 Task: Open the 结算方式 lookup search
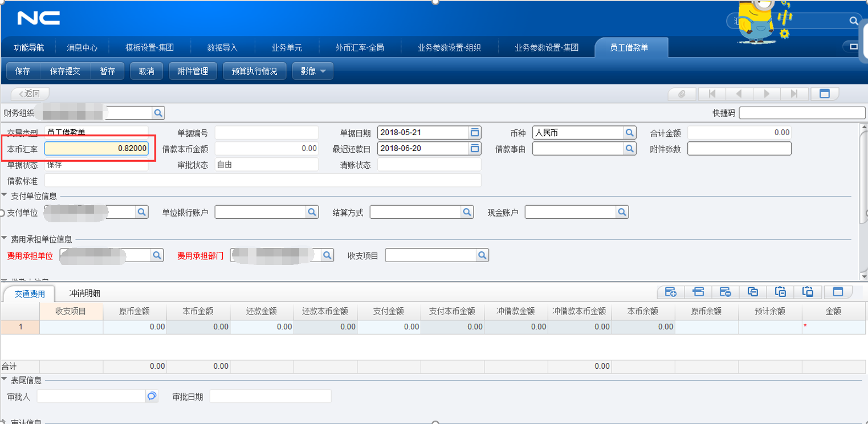[467, 212]
